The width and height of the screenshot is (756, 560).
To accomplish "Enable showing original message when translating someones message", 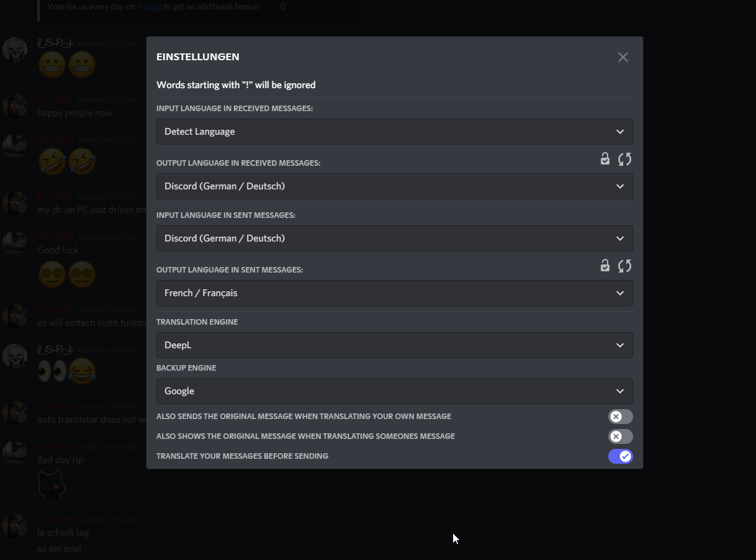I will 620,436.
